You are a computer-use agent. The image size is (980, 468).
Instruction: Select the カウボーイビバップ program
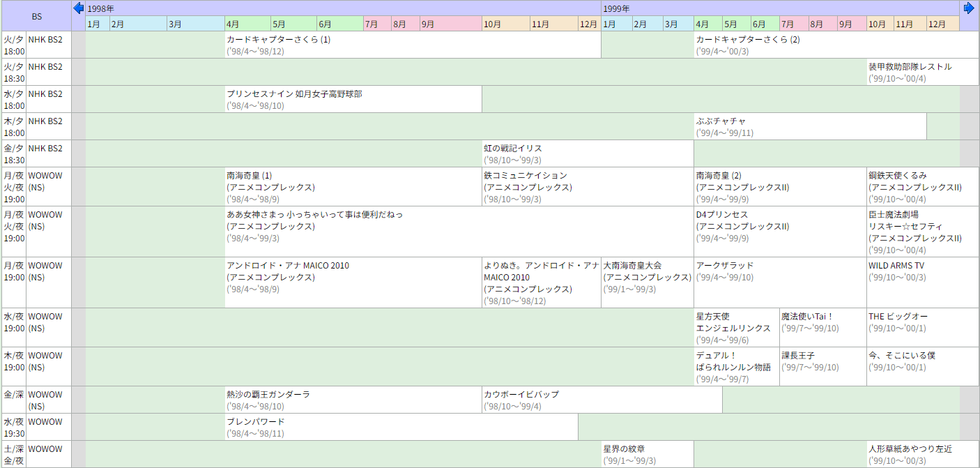click(x=521, y=395)
